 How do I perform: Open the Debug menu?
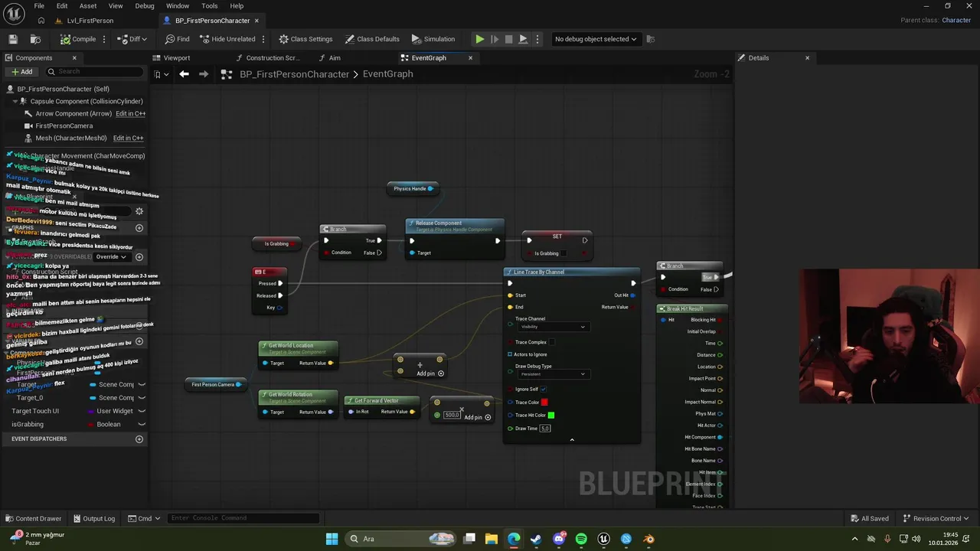point(145,6)
